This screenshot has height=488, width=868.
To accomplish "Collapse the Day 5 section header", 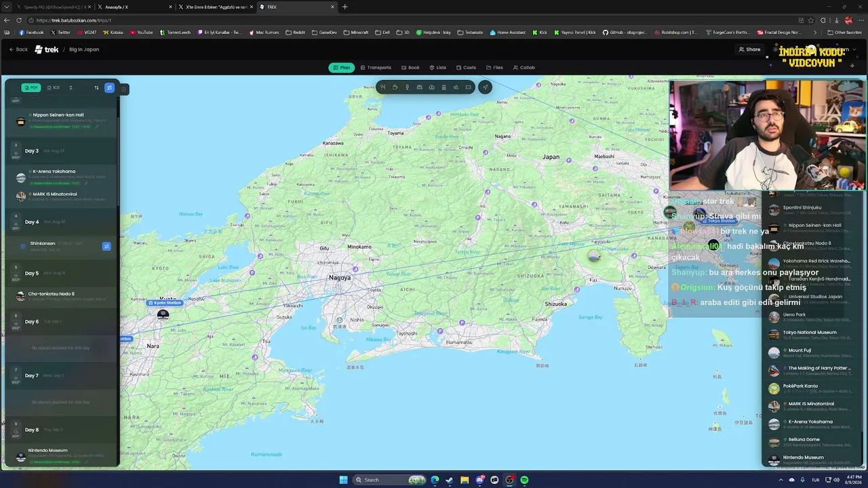I will 61,273.
